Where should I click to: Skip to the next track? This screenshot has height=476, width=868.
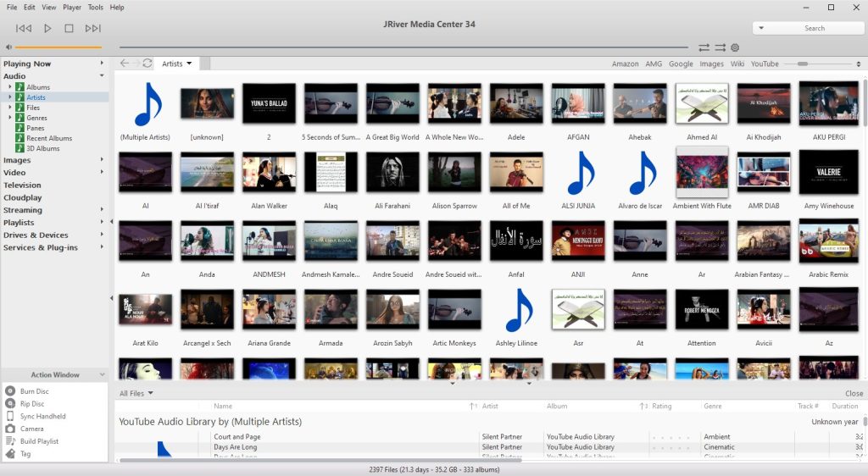click(x=93, y=29)
